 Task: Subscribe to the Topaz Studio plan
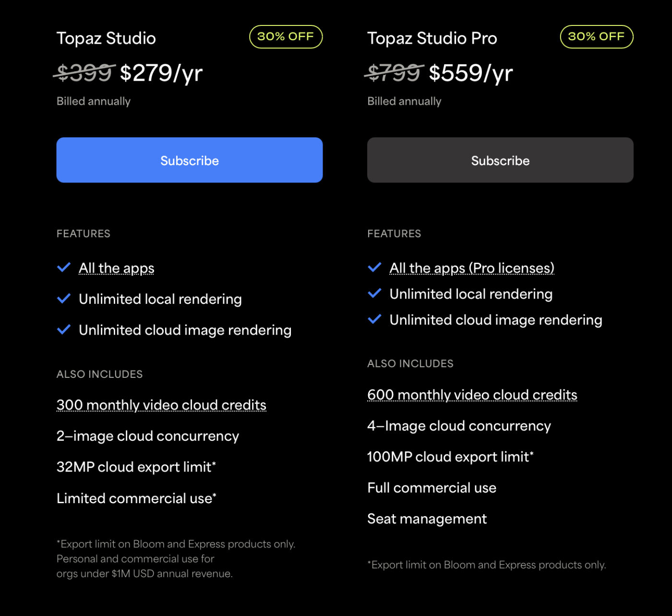(189, 160)
